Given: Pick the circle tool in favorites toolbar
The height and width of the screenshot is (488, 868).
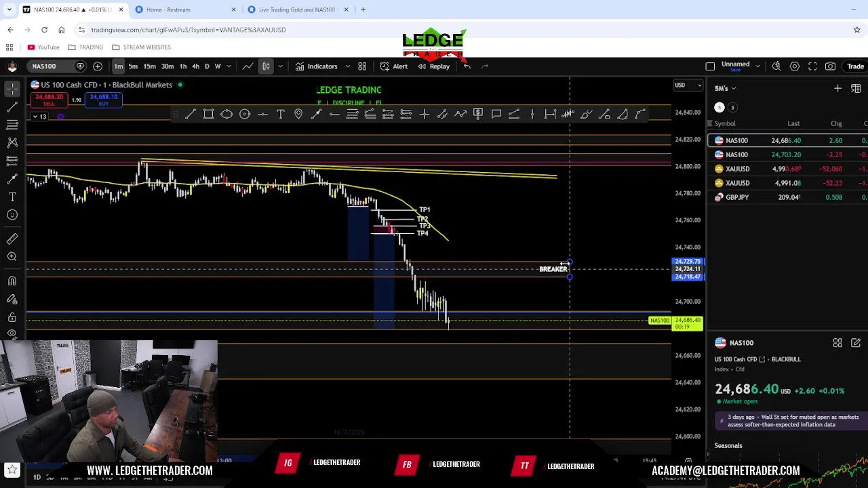Looking at the screenshot, I should (245, 114).
